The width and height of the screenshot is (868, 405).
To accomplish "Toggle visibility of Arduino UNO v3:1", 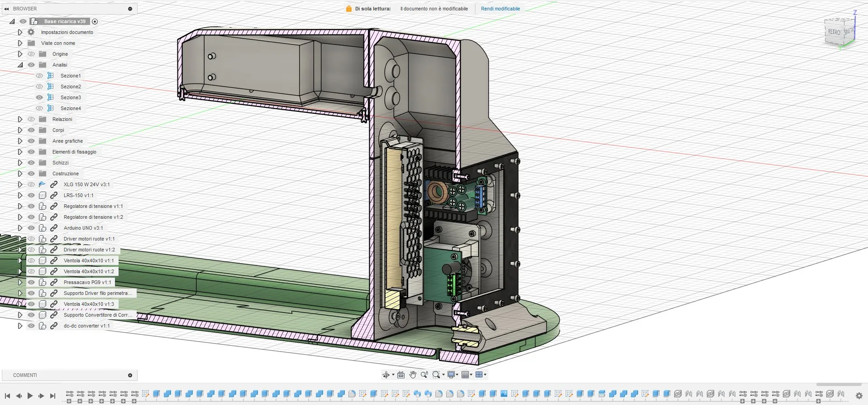I will (x=31, y=228).
